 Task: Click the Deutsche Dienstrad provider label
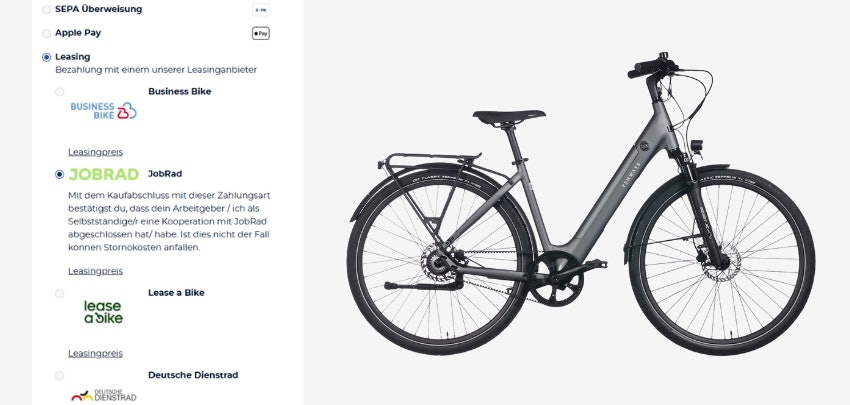pos(193,375)
